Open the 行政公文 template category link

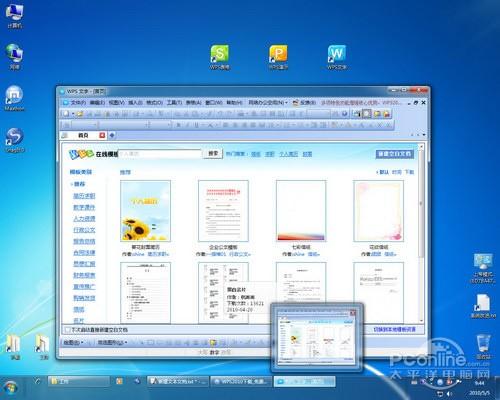(x=84, y=230)
